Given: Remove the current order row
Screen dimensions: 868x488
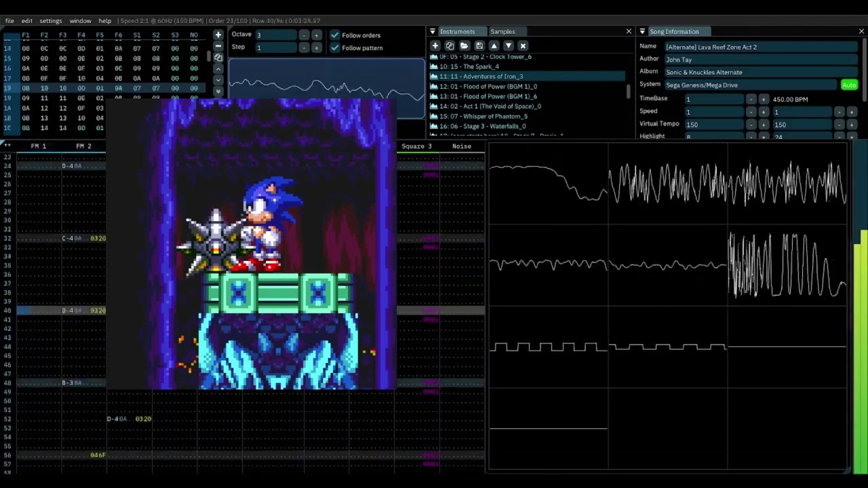Looking at the screenshot, I should (x=218, y=46).
